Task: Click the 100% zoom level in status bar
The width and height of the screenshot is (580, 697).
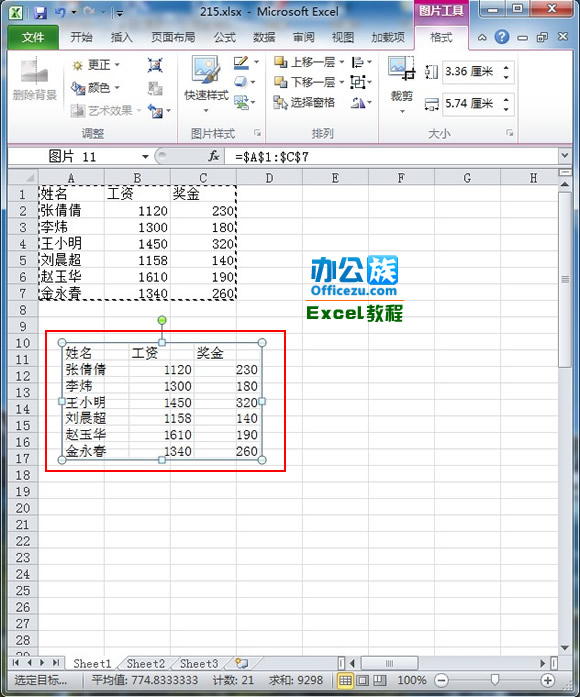Action: (x=412, y=680)
